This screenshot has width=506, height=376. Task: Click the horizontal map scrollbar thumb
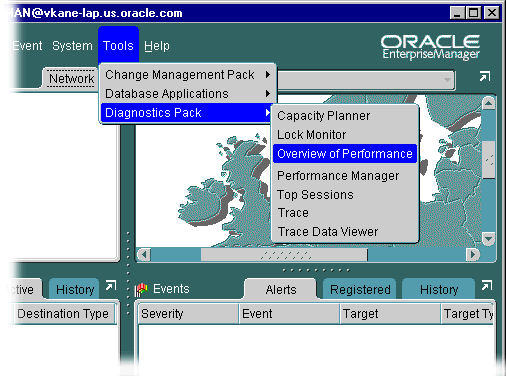pos(284,255)
